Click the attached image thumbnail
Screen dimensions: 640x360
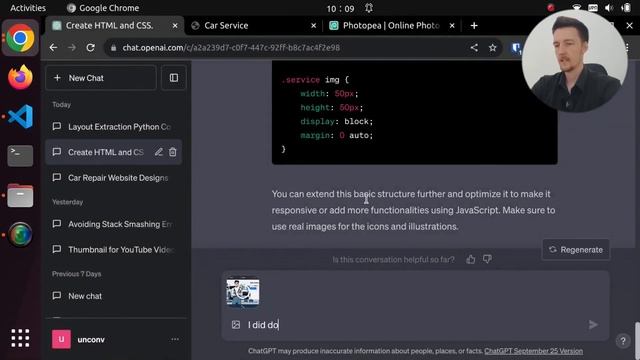pos(243,292)
